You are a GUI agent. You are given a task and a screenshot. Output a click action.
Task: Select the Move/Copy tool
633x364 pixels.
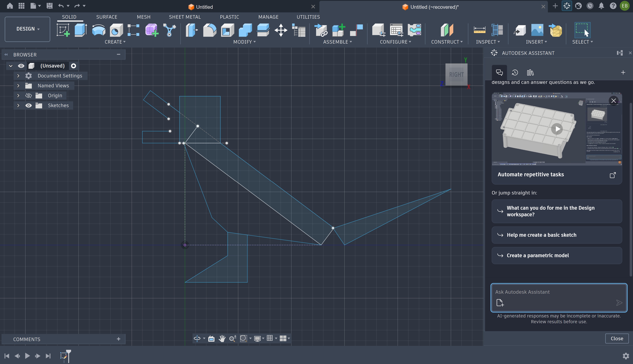click(281, 30)
